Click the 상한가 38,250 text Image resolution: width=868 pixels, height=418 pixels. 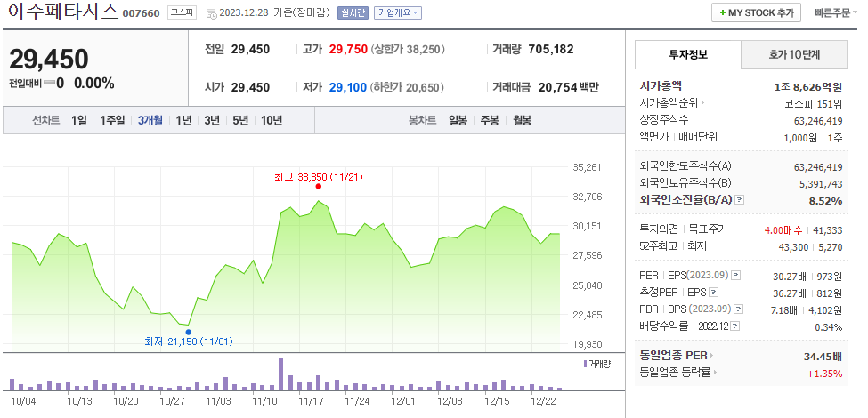pos(408,49)
